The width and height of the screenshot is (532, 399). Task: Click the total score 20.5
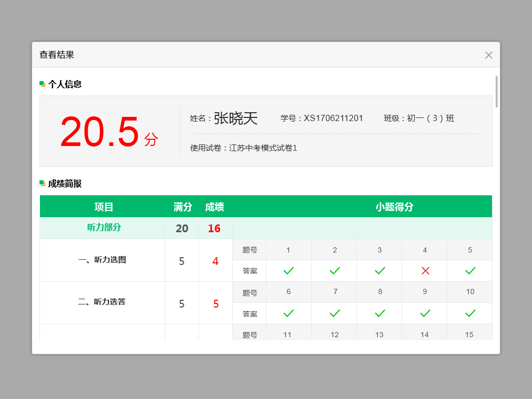point(100,132)
